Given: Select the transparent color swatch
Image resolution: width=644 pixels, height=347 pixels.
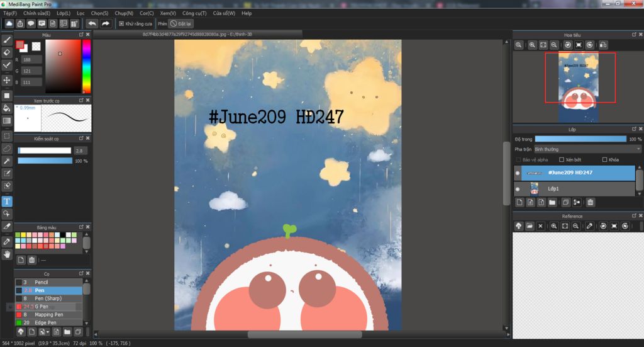Looking at the screenshot, I should [x=36, y=47].
